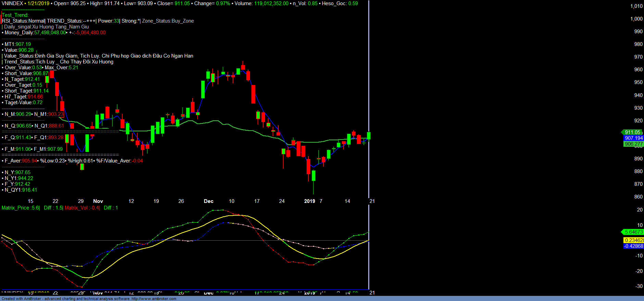The height and width of the screenshot is (301, 644).
Task: Select the Nov label on price chart axis
Action: [98, 201]
